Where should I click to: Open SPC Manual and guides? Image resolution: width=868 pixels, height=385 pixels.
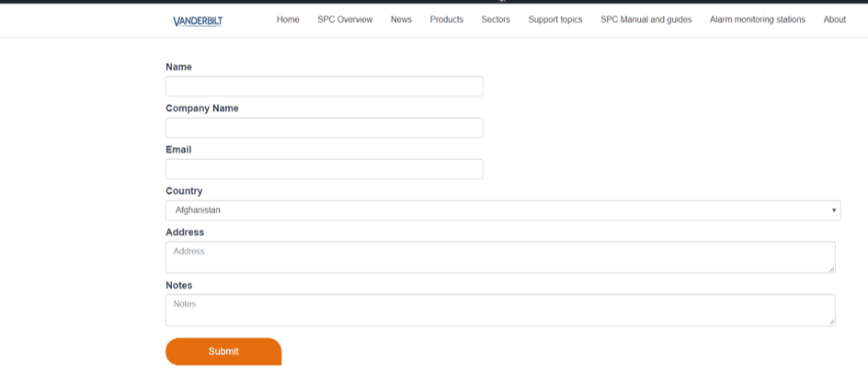point(645,19)
